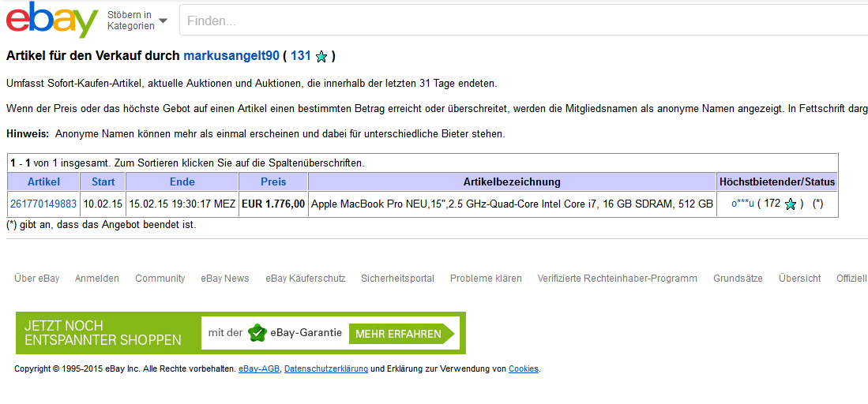
Task: Open seller profile markusangelt90
Action: (231, 56)
